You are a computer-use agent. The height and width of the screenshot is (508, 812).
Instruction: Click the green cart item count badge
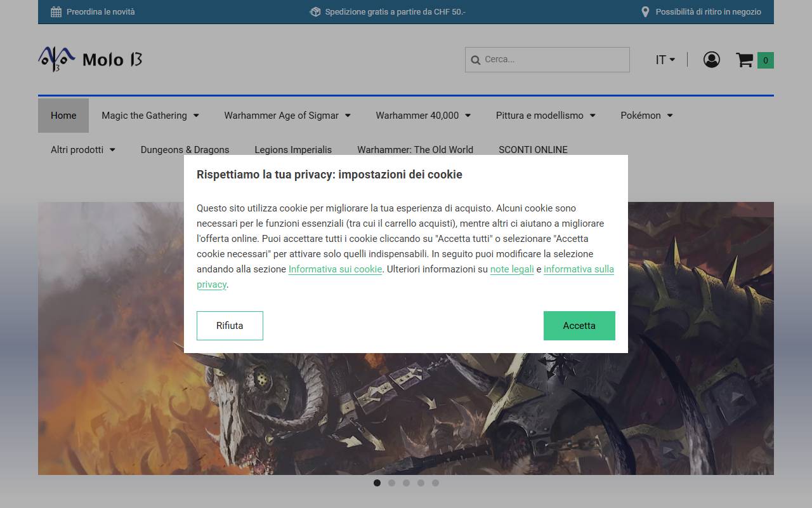(766, 60)
